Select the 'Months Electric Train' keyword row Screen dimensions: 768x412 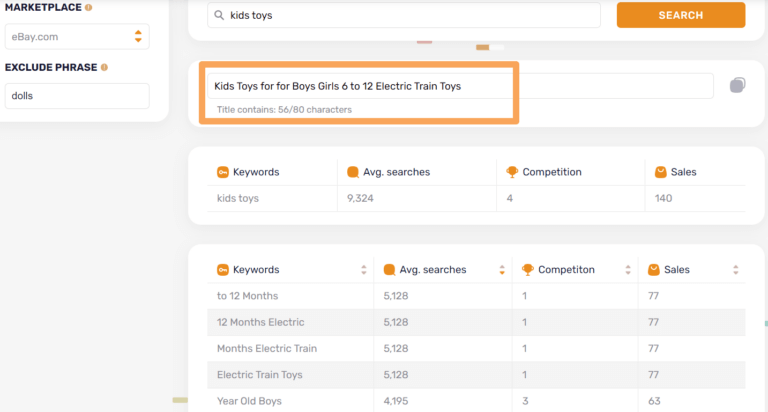476,348
